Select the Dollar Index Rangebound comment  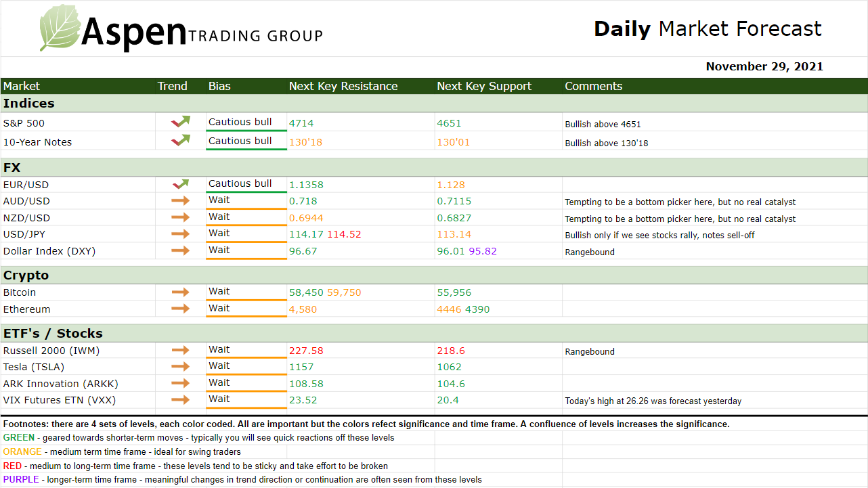coord(590,252)
